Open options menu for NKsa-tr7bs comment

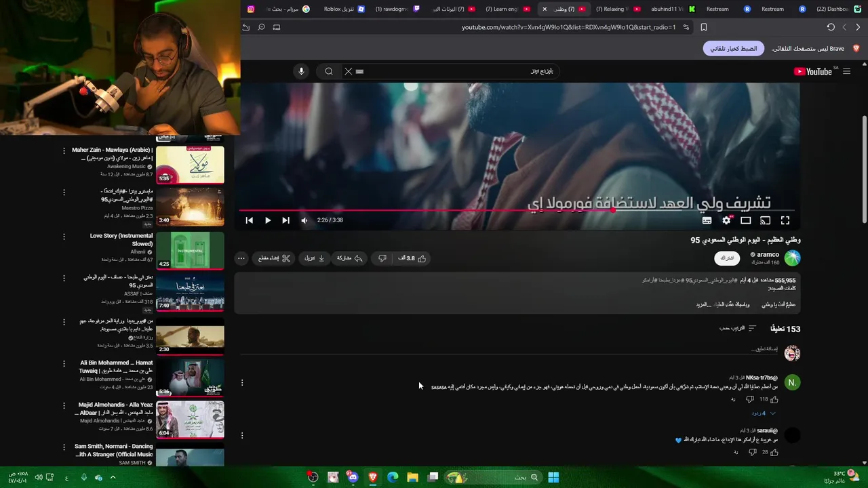tap(242, 383)
